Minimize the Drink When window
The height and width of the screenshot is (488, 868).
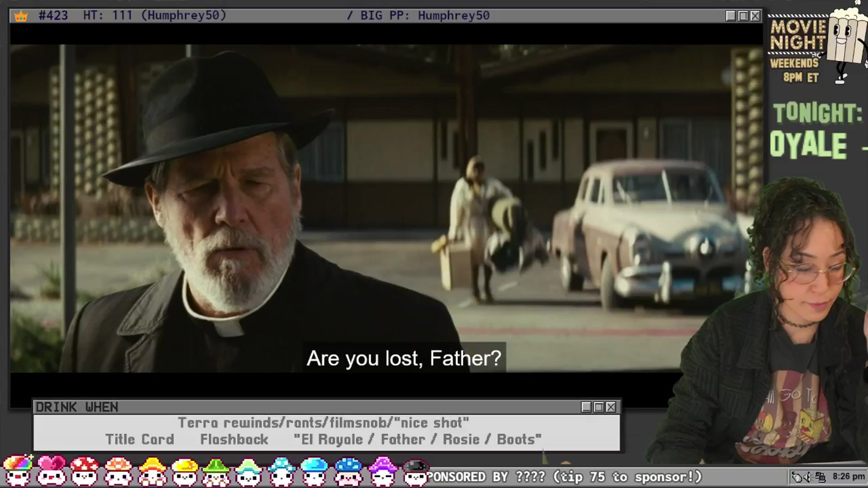(x=586, y=407)
